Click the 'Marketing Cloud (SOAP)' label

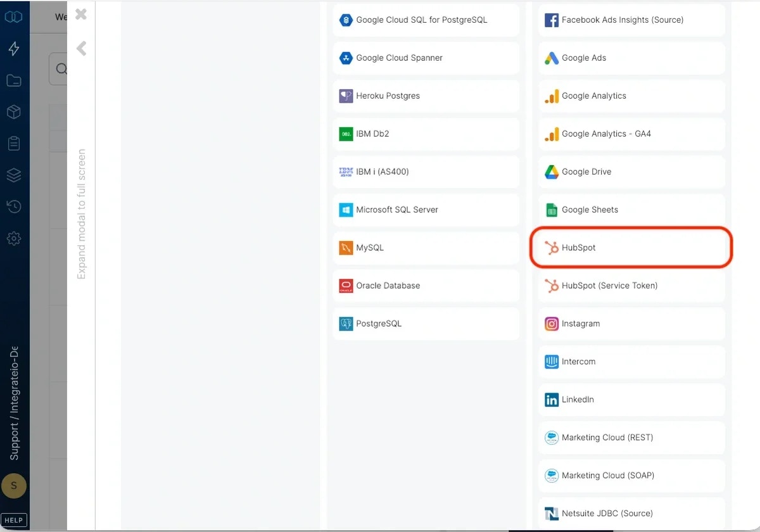point(608,476)
